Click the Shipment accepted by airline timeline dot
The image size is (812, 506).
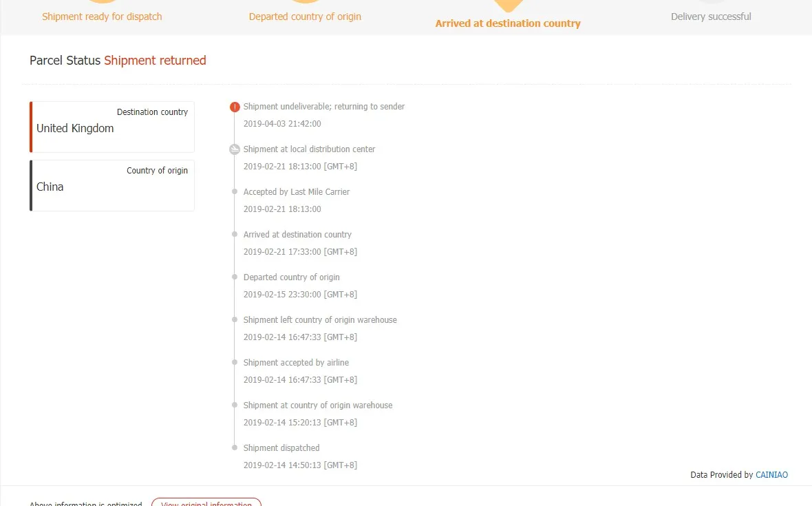point(235,363)
